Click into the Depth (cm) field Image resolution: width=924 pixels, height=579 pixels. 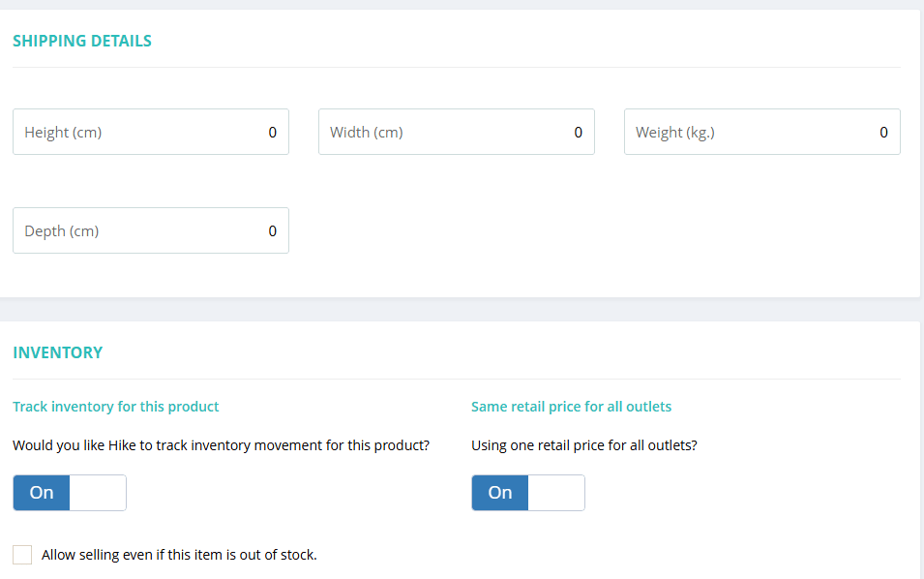click(150, 230)
